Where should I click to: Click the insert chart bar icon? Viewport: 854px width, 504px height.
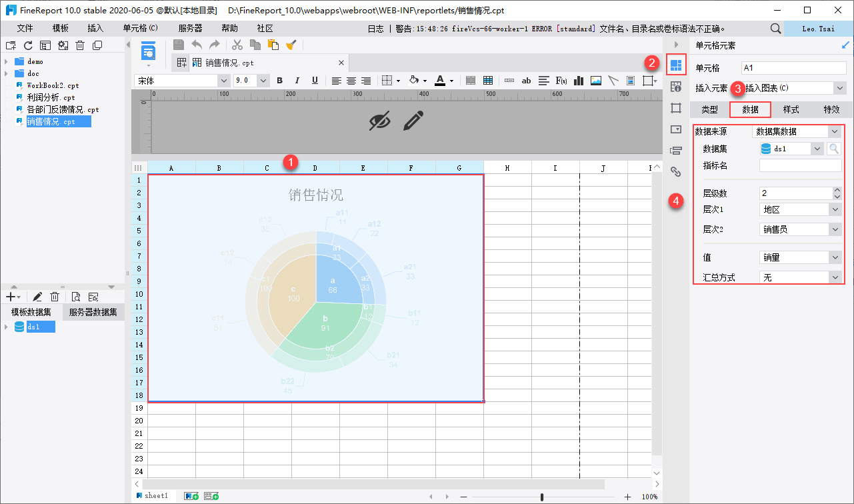[x=579, y=81]
